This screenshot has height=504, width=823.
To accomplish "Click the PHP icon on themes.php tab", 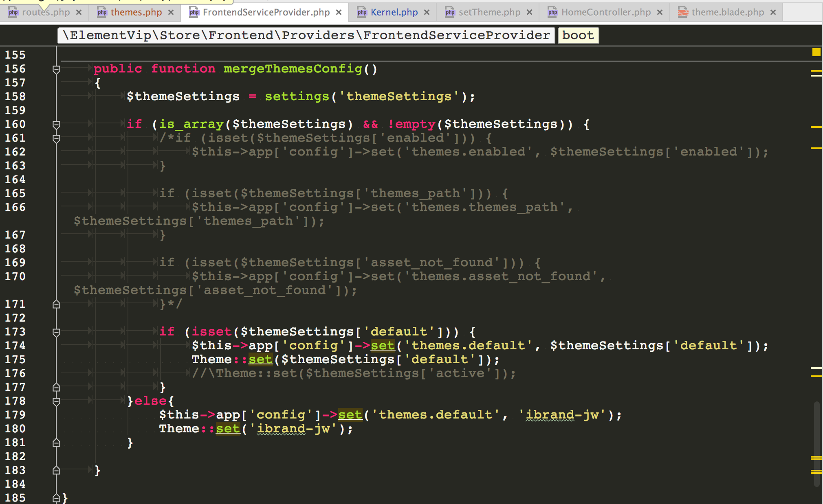I will pyautogui.click(x=101, y=12).
